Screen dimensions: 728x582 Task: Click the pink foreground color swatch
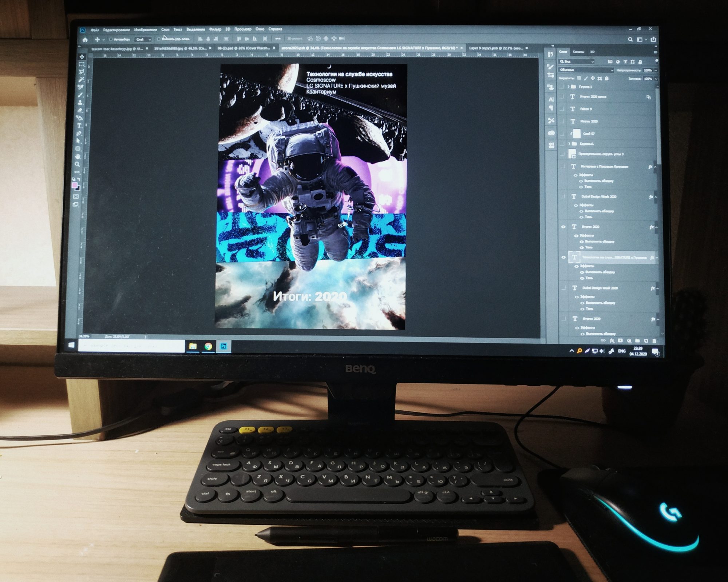(x=75, y=186)
